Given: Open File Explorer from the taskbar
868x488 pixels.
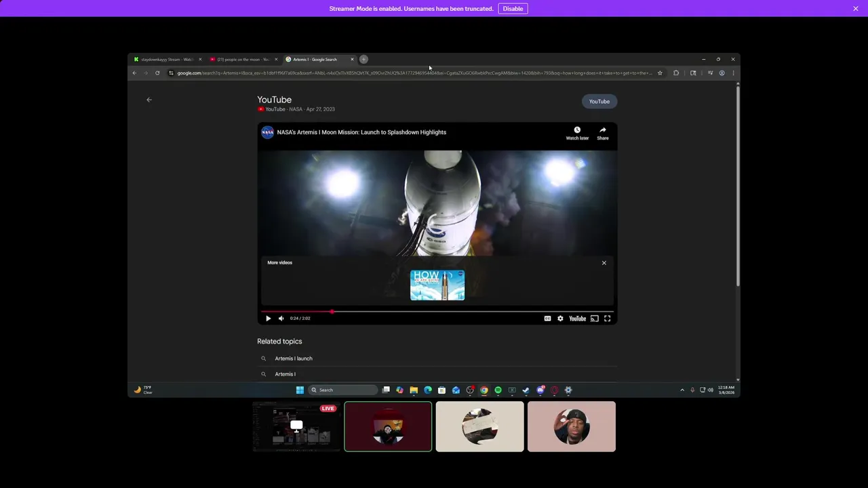Looking at the screenshot, I should (x=414, y=390).
